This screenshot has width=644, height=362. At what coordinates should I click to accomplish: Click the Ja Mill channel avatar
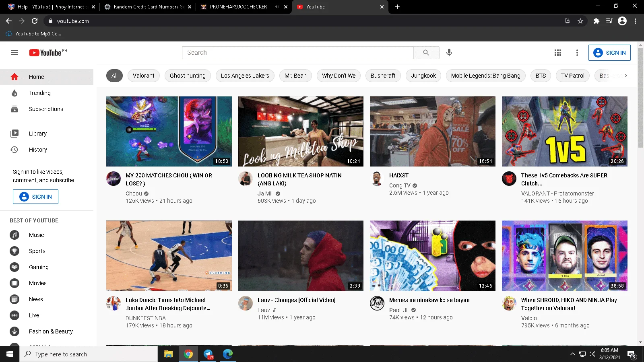(x=246, y=179)
